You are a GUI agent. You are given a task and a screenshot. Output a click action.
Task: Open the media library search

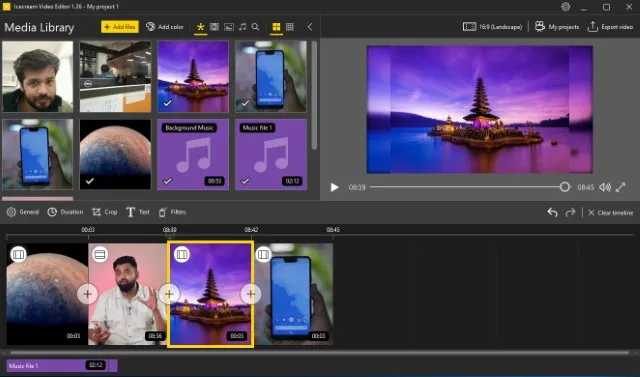[256, 27]
